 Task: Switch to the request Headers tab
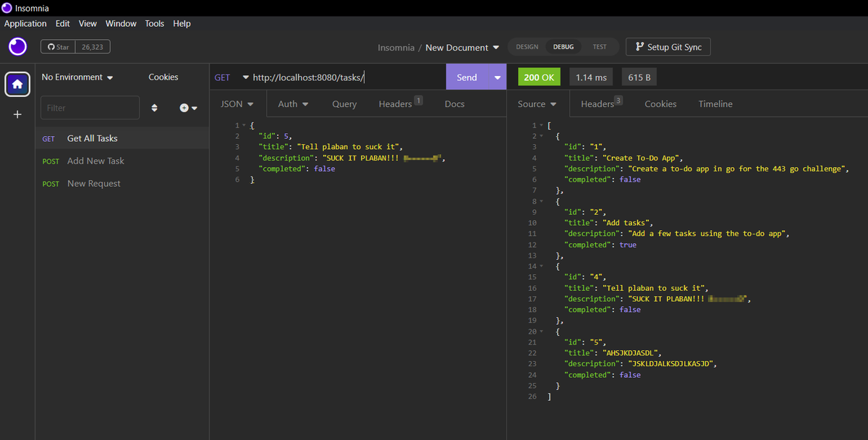[x=401, y=104]
